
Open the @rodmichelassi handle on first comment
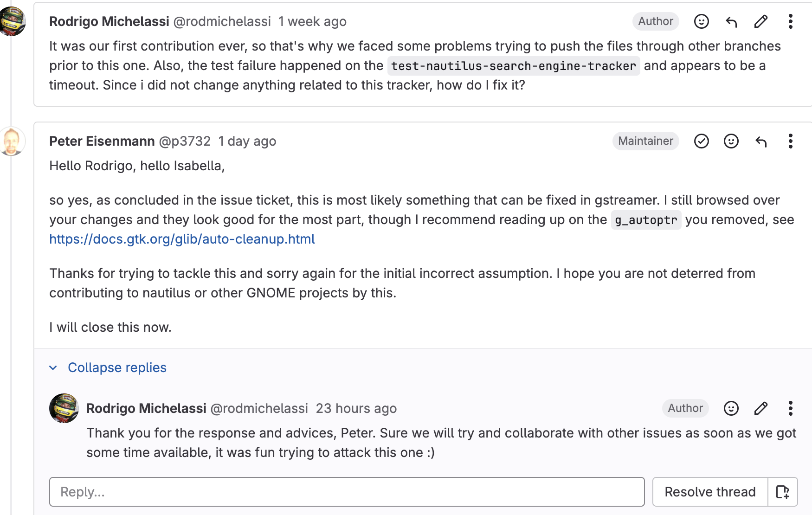click(222, 21)
